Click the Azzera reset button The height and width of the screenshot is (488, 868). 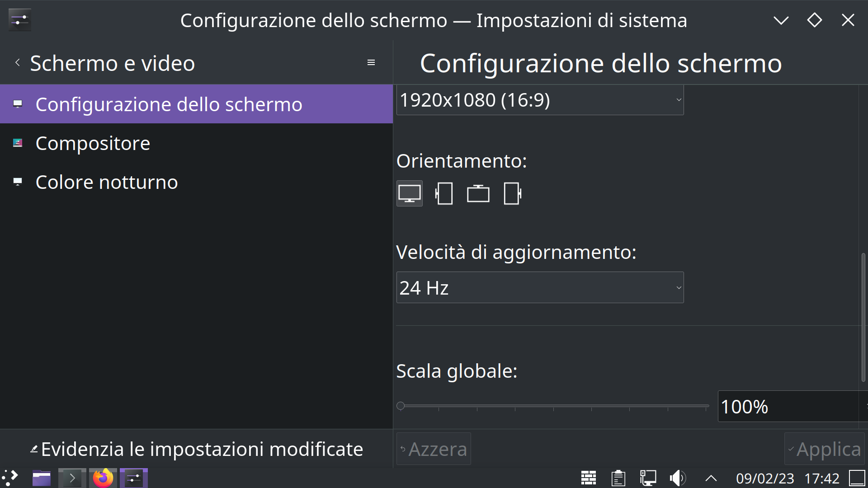(x=434, y=449)
